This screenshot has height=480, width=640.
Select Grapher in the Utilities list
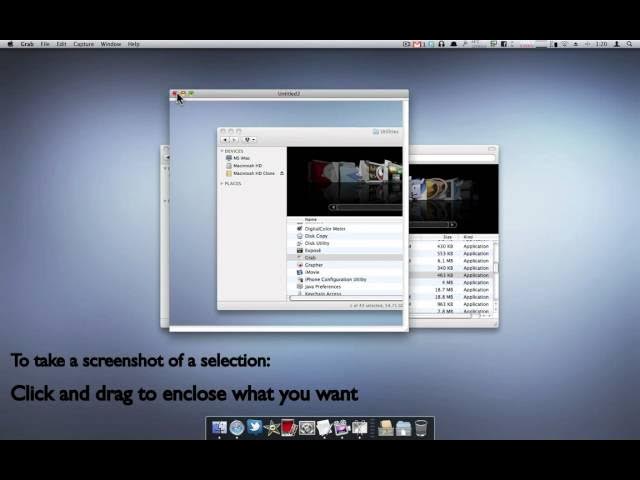[314, 265]
